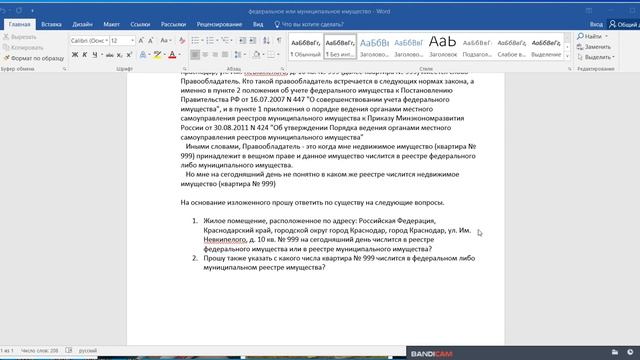The width and height of the screenshot is (640, 360).
Task: Apply red font color
Action: click(x=172, y=54)
